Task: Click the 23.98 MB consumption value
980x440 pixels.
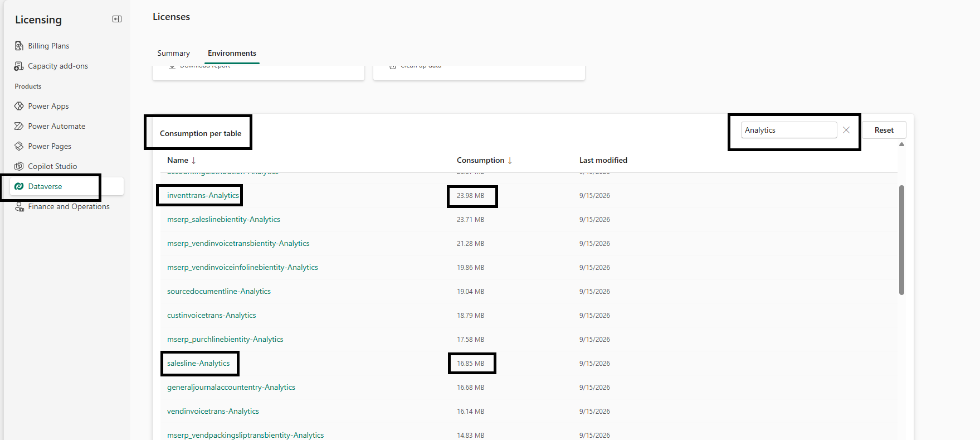Action: 470,196
